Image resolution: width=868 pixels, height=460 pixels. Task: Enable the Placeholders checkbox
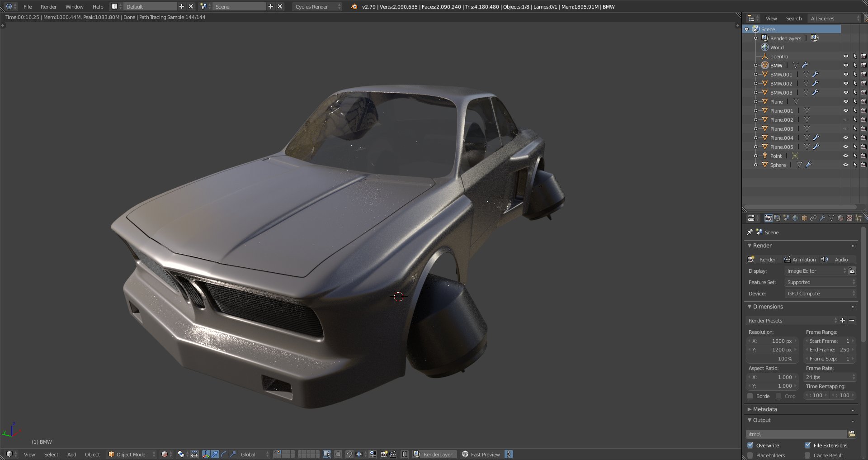pos(750,455)
